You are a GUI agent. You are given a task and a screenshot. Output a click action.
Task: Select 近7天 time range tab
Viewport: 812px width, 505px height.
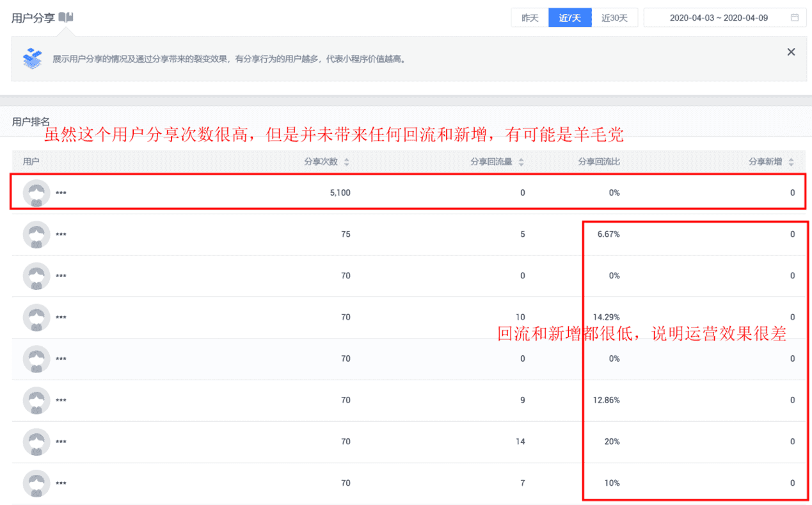(569, 18)
